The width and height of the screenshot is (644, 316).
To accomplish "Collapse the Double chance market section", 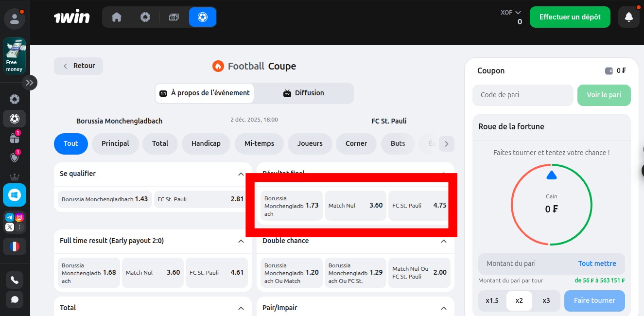I will click(443, 241).
